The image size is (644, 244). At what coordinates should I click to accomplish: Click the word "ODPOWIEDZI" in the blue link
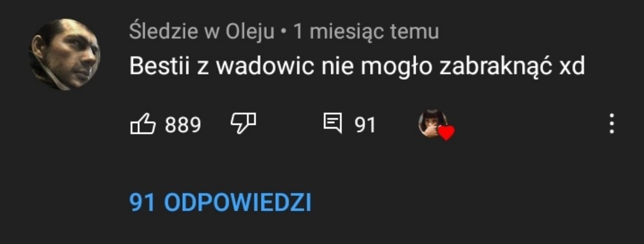(x=238, y=203)
